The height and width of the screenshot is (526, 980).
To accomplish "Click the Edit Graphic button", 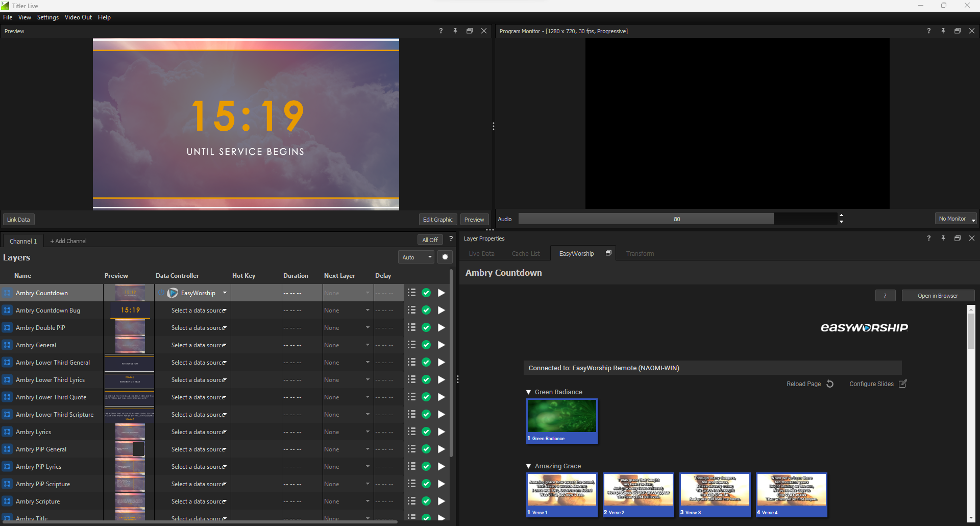I will coord(437,220).
